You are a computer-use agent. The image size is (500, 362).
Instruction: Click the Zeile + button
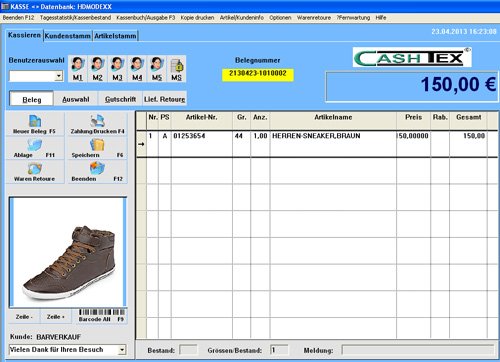[x=56, y=316]
